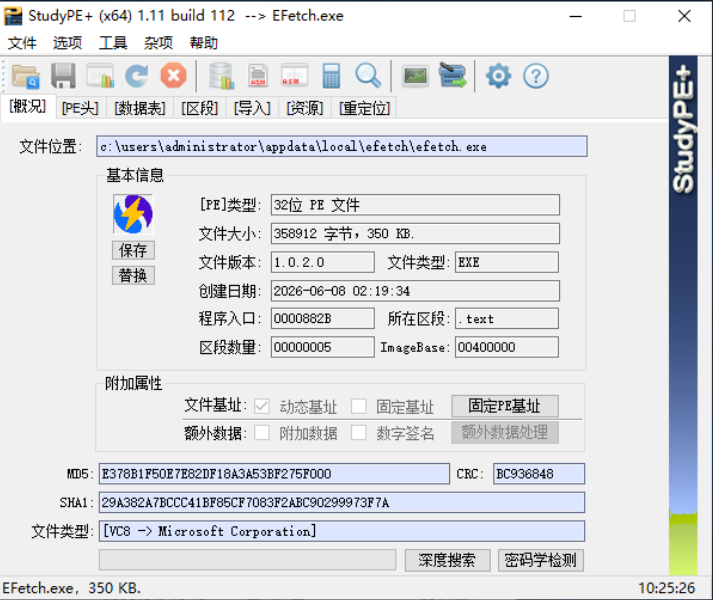
Task: Open the 文件 menu
Action: (22, 43)
